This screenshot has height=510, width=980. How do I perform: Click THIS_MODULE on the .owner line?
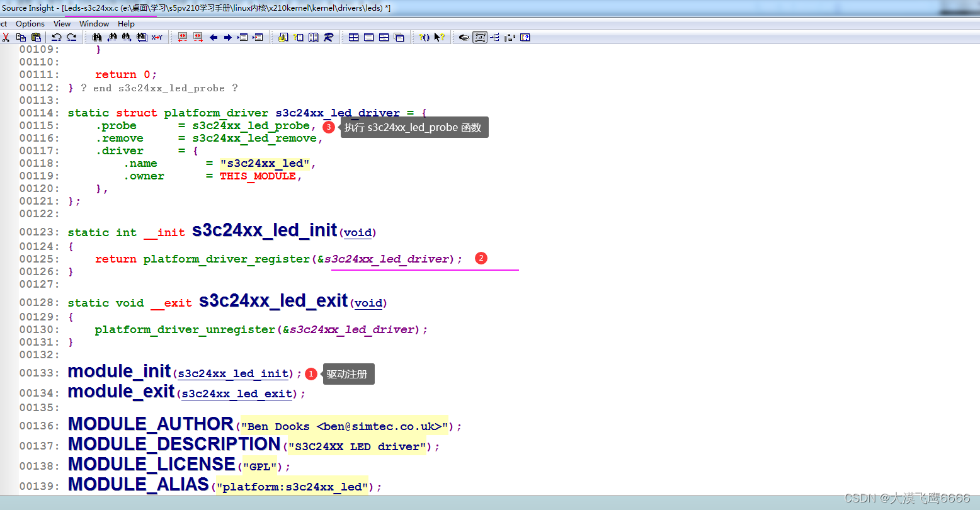(x=258, y=176)
